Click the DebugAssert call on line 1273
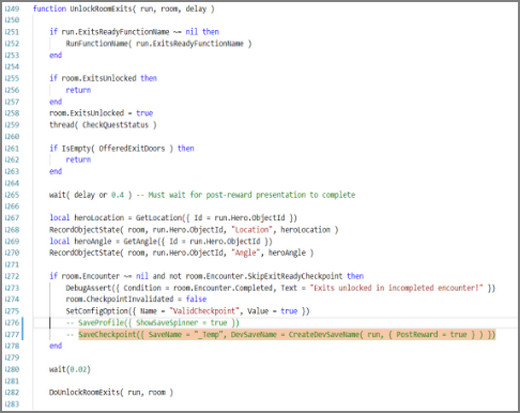The height and width of the screenshot is (413, 520). 281,288
